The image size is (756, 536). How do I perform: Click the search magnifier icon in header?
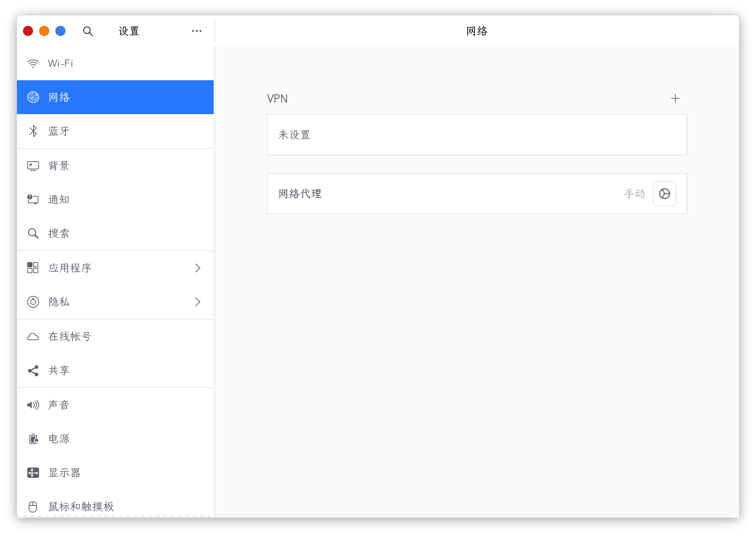pos(88,31)
